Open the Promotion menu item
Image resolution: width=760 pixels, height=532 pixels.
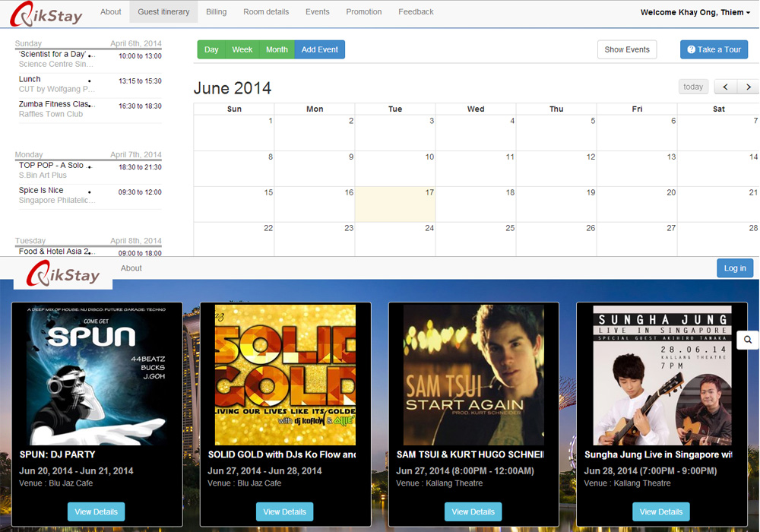364,11
